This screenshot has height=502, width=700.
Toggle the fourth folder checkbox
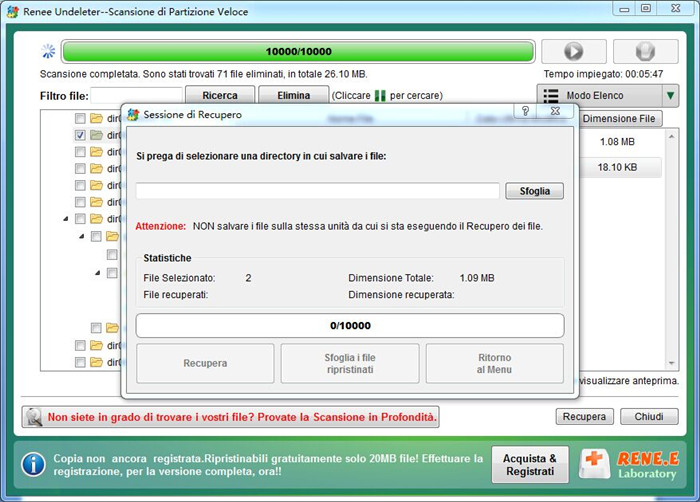click(80, 168)
